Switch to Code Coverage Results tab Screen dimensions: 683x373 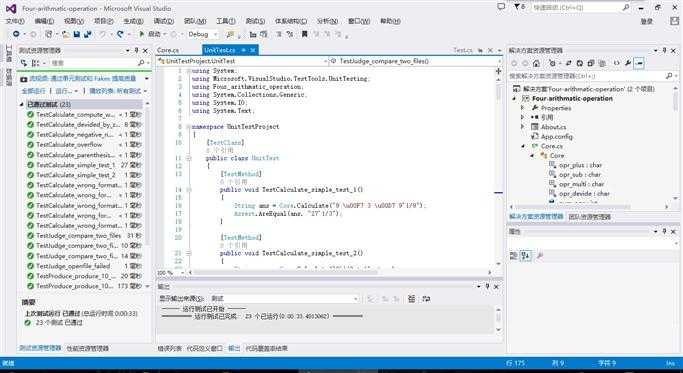tap(267, 348)
